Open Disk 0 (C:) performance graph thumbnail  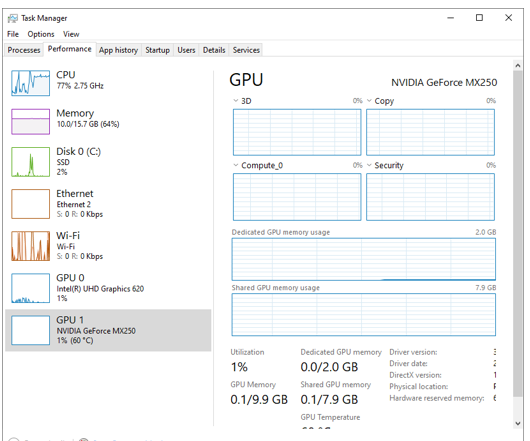coord(30,162)
